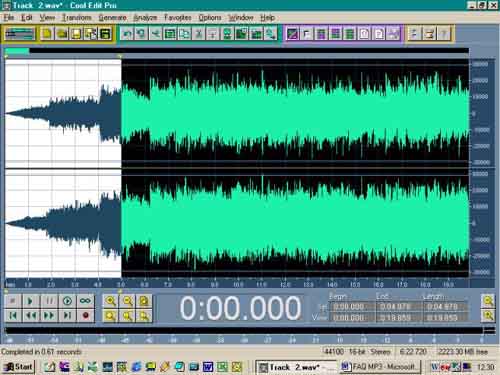Image resolution: width=500 pixels, height=375 pixels.
Task: Switch to the Track 2.wav taskbar button
Action: 295,367
